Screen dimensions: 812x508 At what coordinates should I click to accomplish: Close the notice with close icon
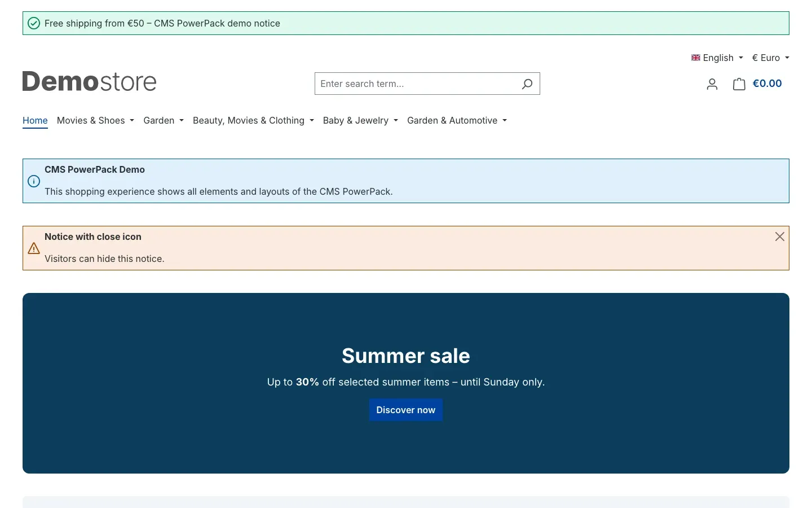(780, 237)
